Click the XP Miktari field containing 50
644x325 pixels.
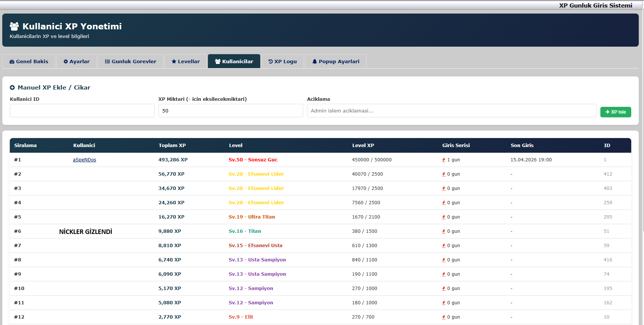230,111
